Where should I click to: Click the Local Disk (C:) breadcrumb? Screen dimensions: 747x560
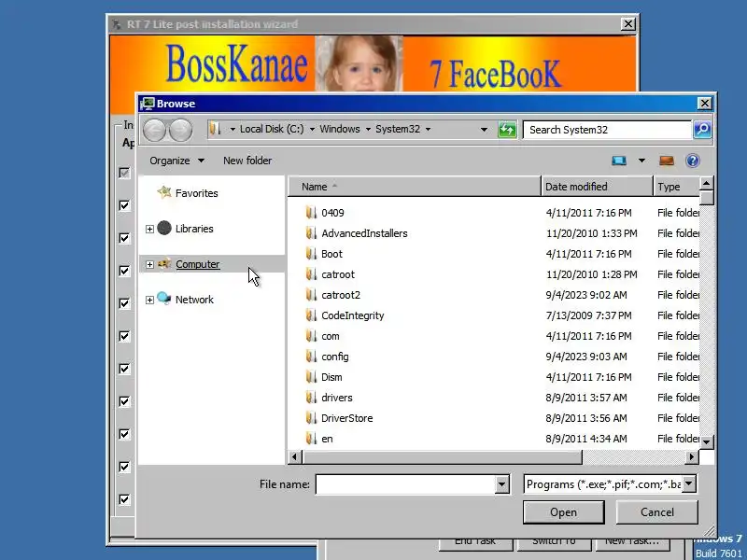(272, 129)
